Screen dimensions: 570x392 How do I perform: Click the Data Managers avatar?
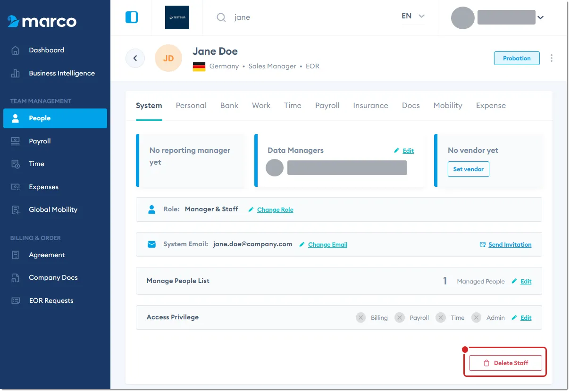click(x=275, y=168)
